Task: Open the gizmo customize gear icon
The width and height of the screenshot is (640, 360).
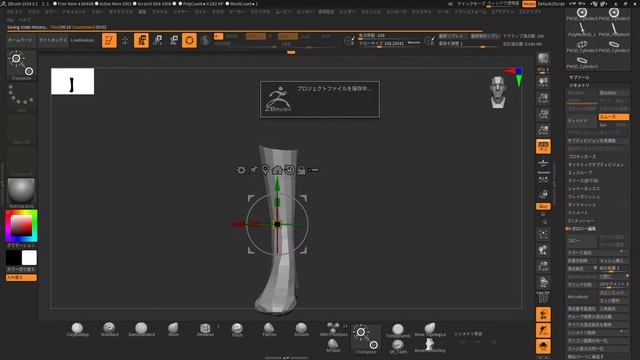Action: pos(241,170)
